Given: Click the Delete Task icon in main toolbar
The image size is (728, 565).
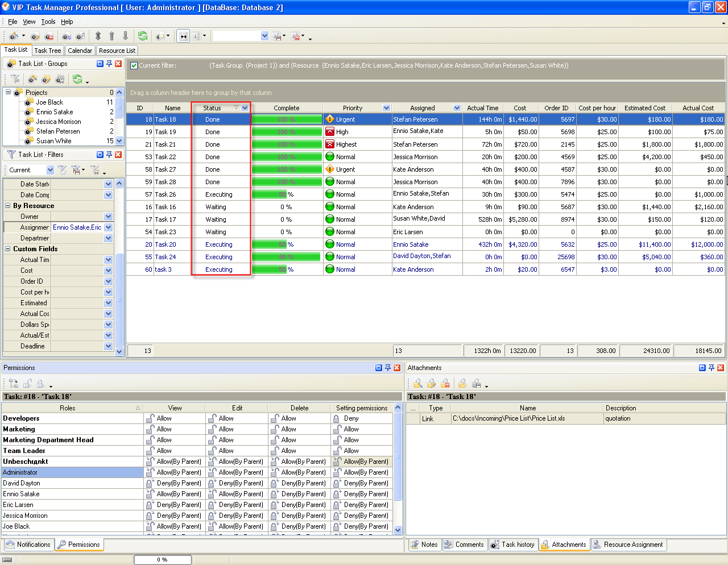Looking at the screenshot, I should pyautogui.click(x=49, y=36).
